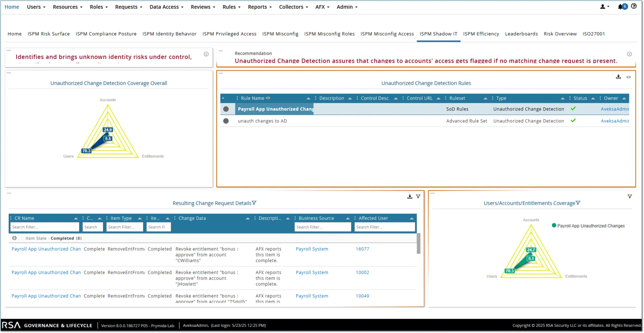Switch to ISPM Compliance Posture tab
Viewport: 644px width, 333px height.
pos(106,34)
